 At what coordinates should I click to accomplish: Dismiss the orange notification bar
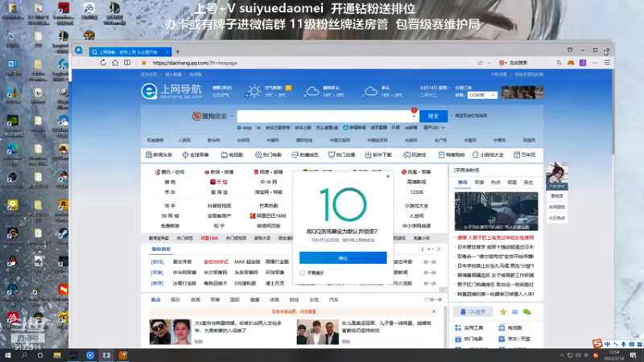tap(434, 312)
